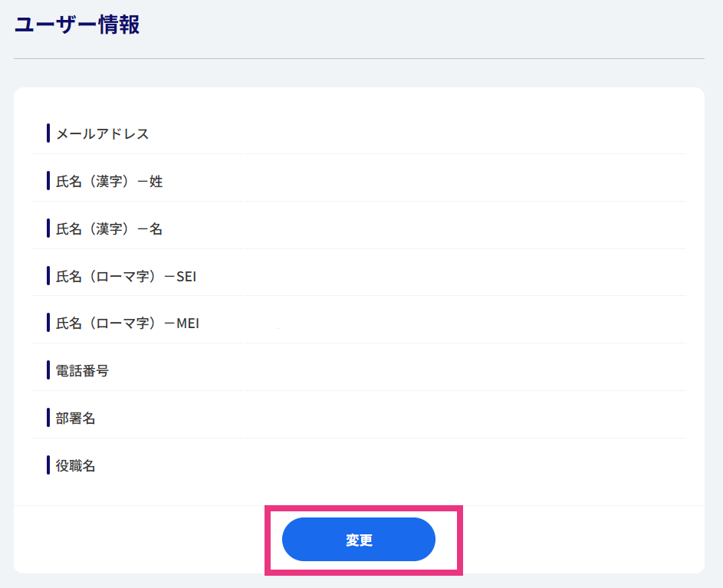Click the 役職名 label
Screen dimensions: 723x588
click(76, 466)
